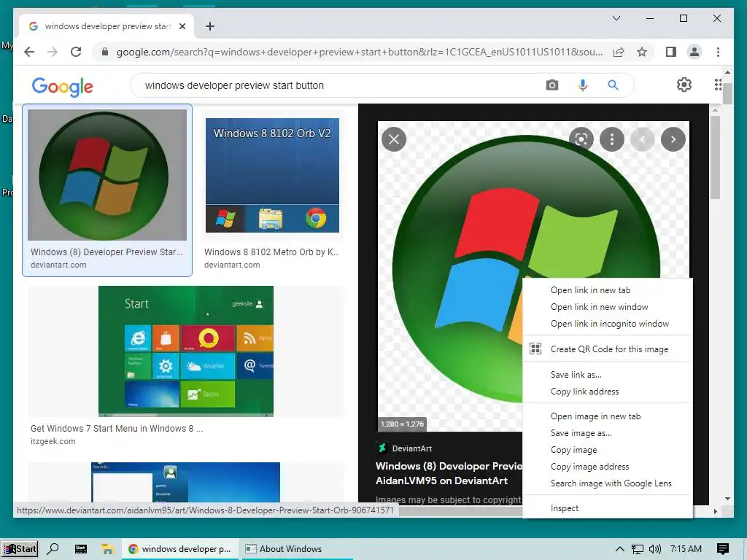Click Windows (8) Developer Preview Star... title

coord(107,252)
